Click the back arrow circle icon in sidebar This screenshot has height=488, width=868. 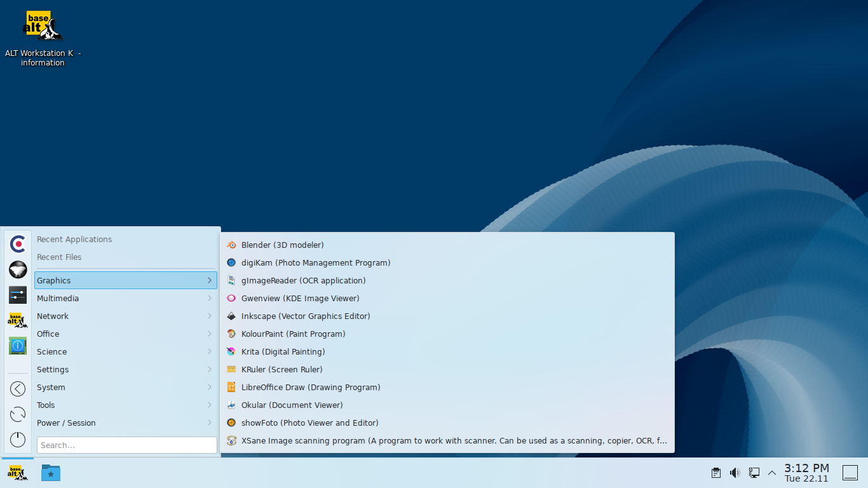point(18,388)
